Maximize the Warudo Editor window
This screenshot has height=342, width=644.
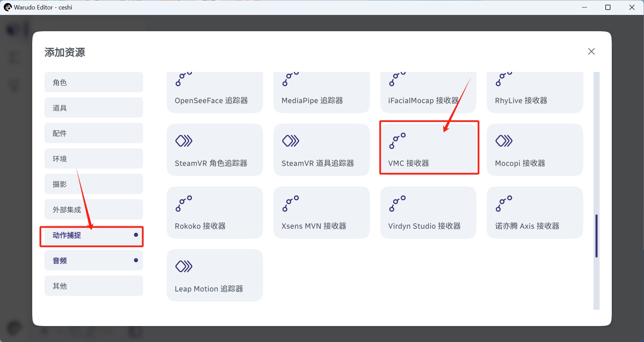[608, 7]
